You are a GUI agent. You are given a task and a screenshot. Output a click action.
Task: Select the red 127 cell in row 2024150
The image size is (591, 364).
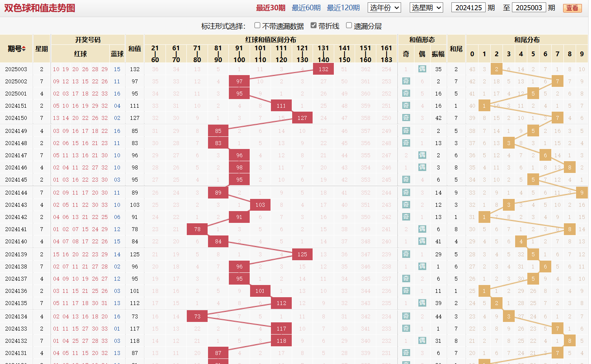pos(302,118)
